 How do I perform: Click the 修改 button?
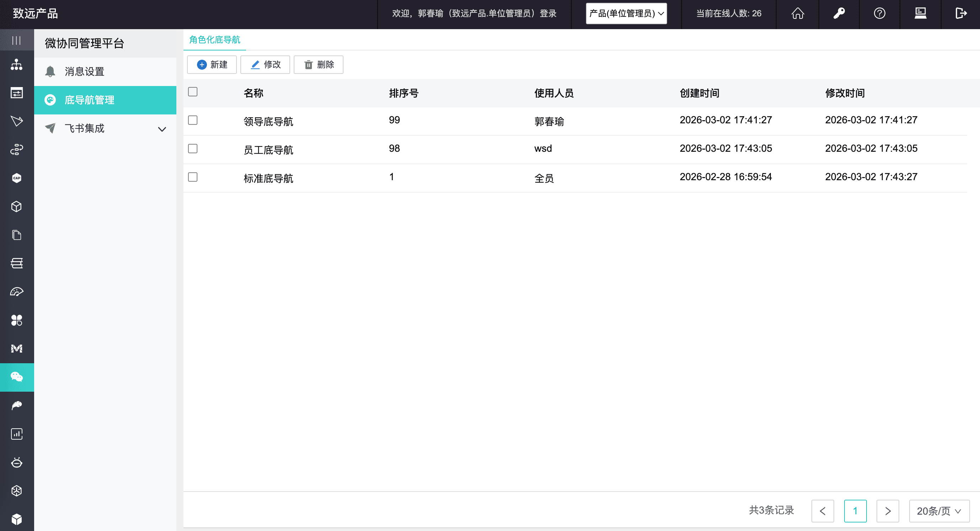click(x=265, y=65)
